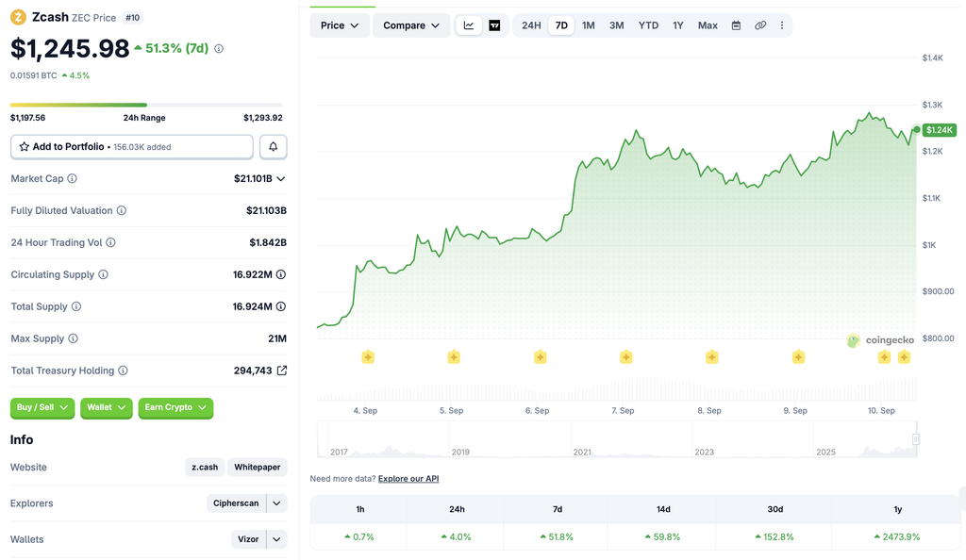The image size is (966, 560).
Task: Open the Price dropdown
Action: (x=340, y=25)
